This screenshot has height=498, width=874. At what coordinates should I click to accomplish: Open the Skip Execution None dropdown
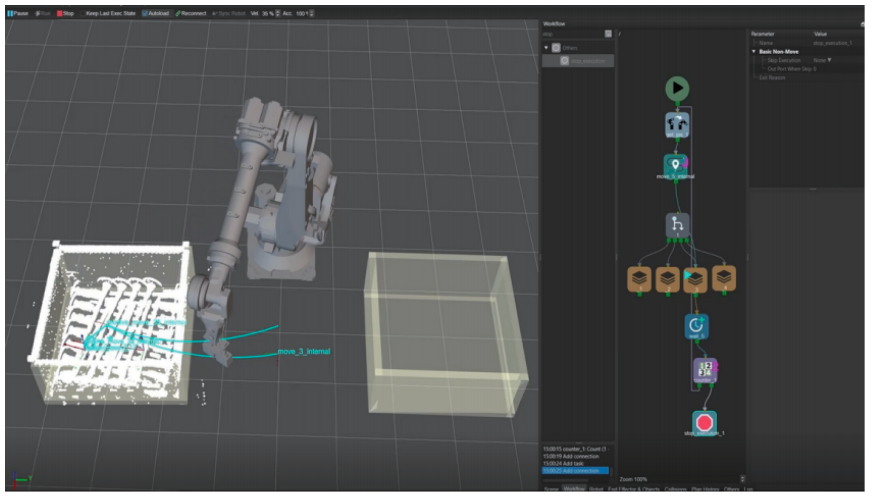click(822, 60)
